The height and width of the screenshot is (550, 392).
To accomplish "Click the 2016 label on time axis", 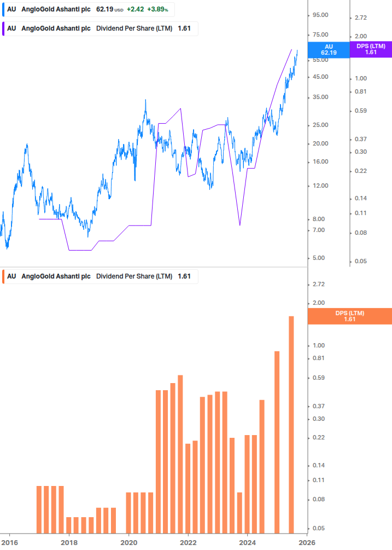I will pyautogui.click(x=9, y=543).
